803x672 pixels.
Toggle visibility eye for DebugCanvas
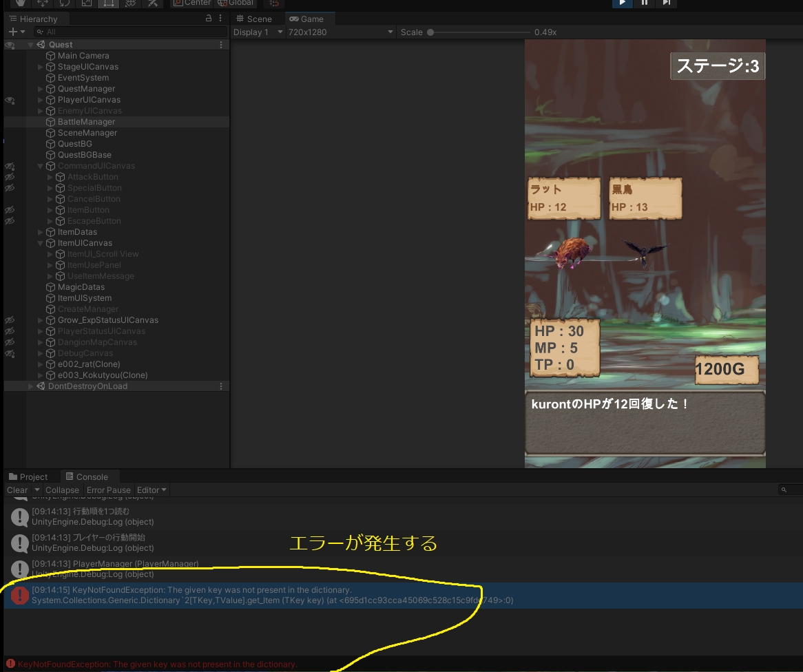pos(10,353)
